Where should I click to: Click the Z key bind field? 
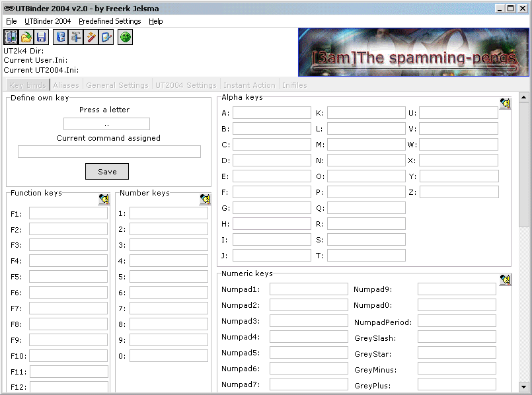coord(459,192)
